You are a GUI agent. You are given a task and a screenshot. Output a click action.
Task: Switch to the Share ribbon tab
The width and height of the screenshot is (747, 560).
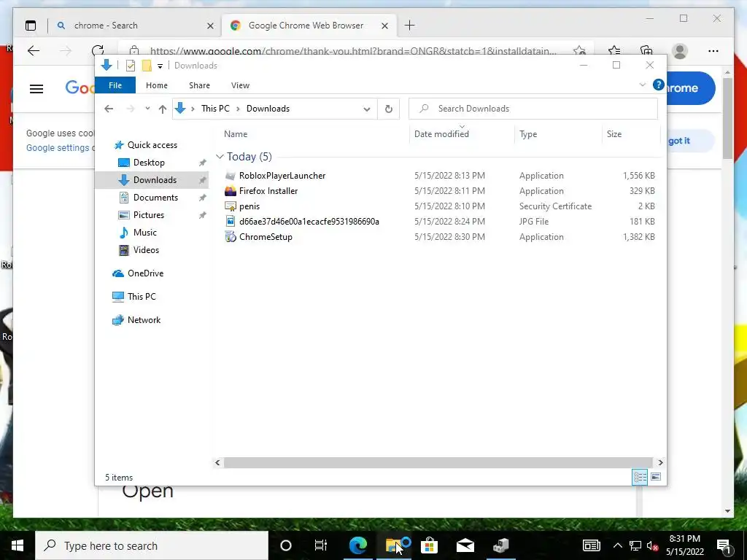[199, 85]
